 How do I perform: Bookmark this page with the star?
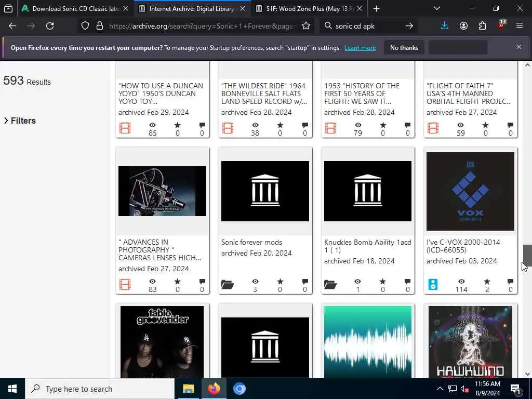coord(306,26)
